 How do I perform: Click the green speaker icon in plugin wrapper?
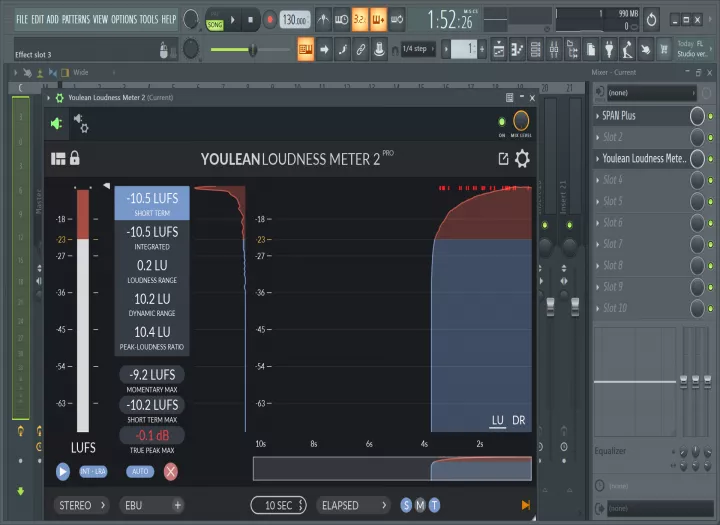click(56, 123)
